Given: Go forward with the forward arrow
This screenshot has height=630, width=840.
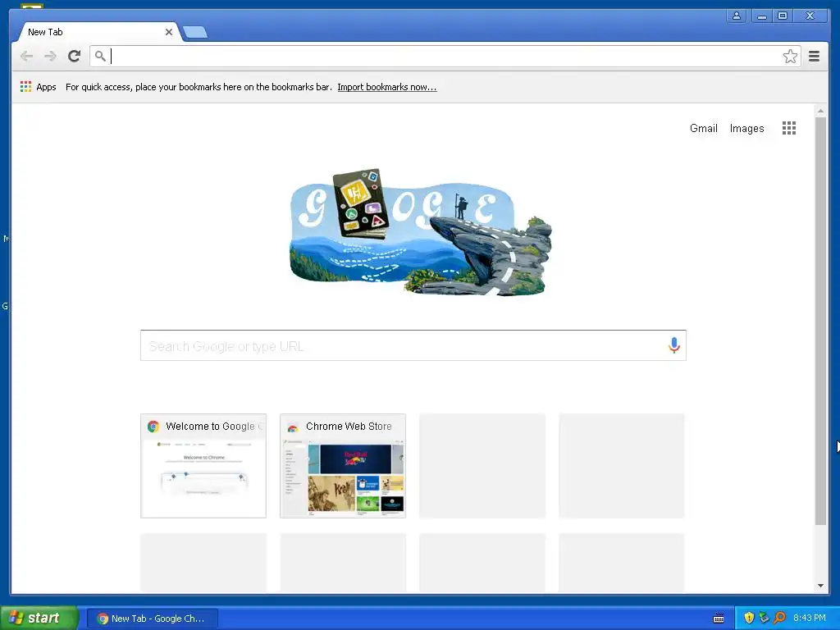Looking at the screenshot, I should [50, 56].
